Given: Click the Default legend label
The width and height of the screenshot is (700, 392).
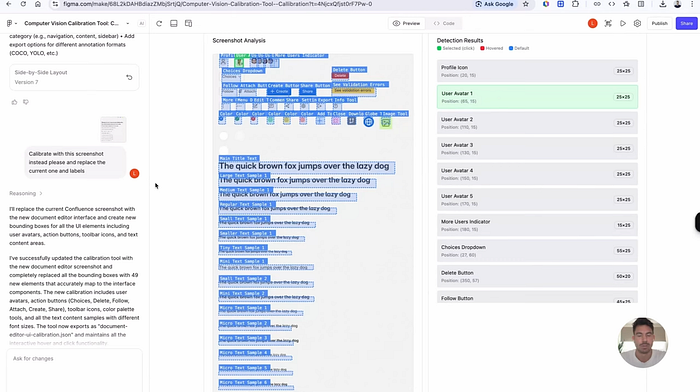Looking at the screenshot, I should (x=521, y=48).
